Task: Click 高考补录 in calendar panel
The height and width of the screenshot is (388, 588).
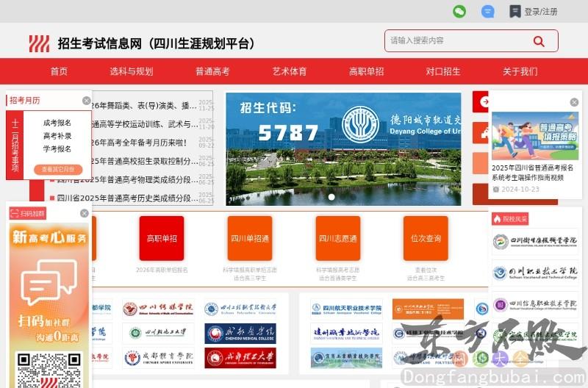Action: click(x=57, y=136)
